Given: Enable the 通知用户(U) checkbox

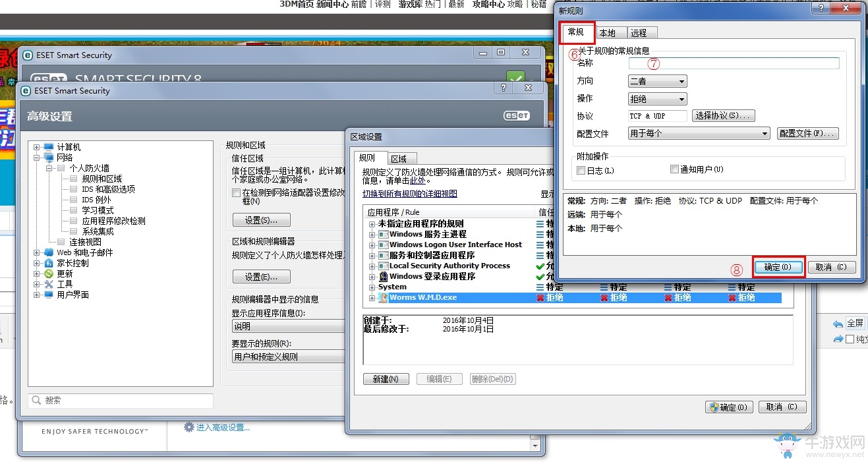Looking at the screenshot, I should (x=674, y=169).
